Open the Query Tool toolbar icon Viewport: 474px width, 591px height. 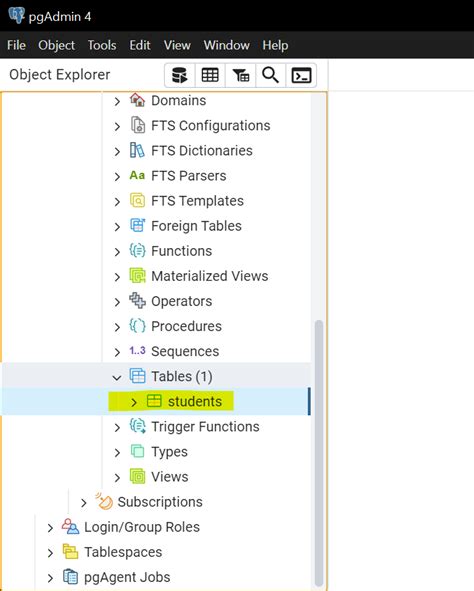pyautogui.click(x=180, y=75)
